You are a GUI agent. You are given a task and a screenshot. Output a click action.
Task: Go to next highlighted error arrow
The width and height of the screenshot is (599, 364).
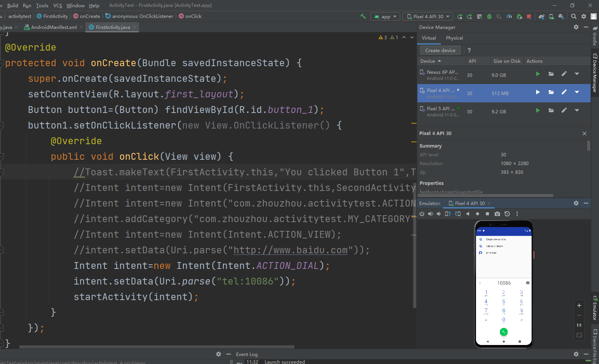click(x=412, y=37)
